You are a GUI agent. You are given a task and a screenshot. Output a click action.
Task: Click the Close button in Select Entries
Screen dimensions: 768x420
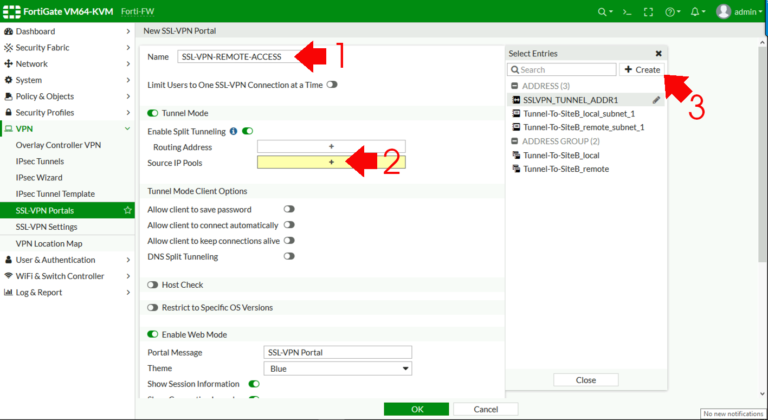click(x=586, y=380)
